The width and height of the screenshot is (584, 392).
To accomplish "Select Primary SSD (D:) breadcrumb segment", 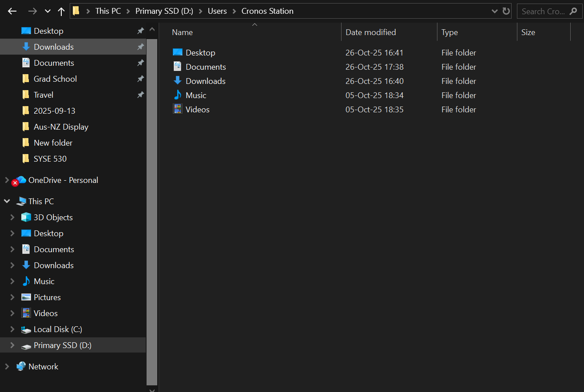I will (164, 11).
